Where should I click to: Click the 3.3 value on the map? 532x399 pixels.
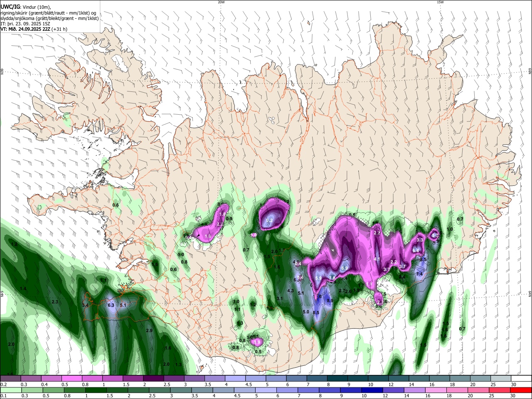(x=420, y=240)
